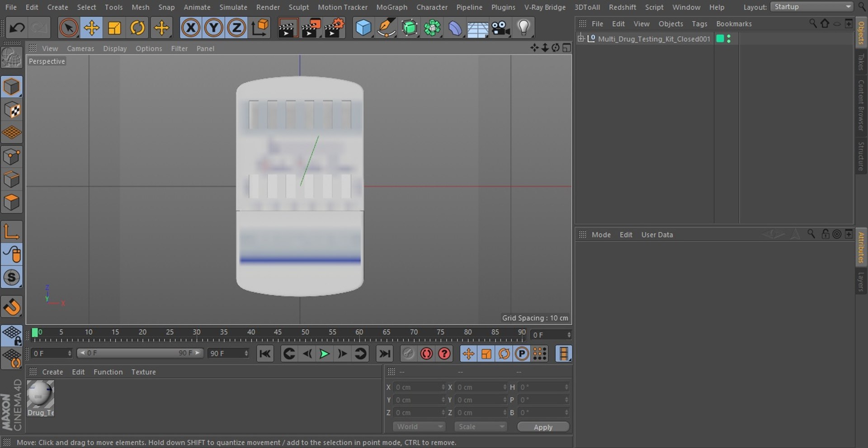This screenshot has width=868, height=448.
Task: Switch to the Layers side tab
Action: 861,282
